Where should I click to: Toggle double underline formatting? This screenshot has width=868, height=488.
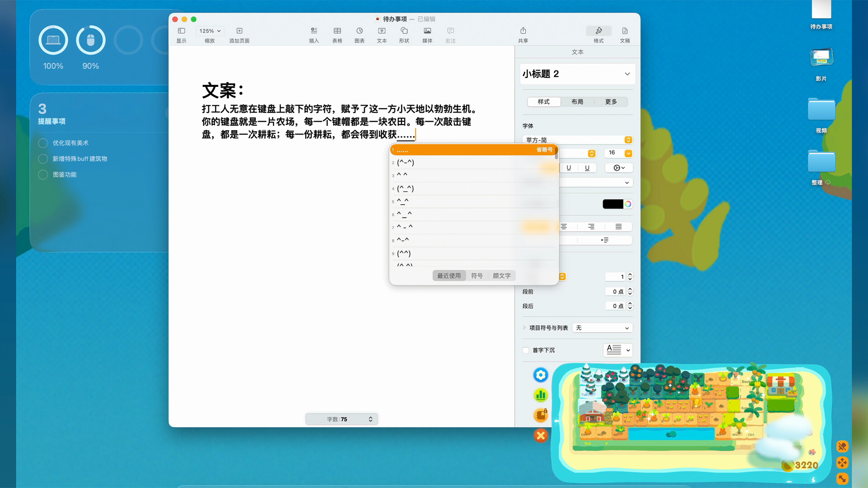587,168
